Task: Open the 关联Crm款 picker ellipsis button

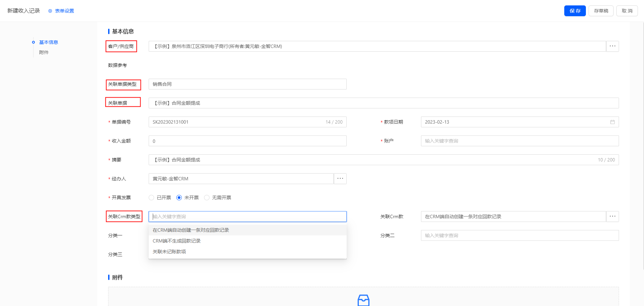Action: pyautogui.click(x=612, y=216)
